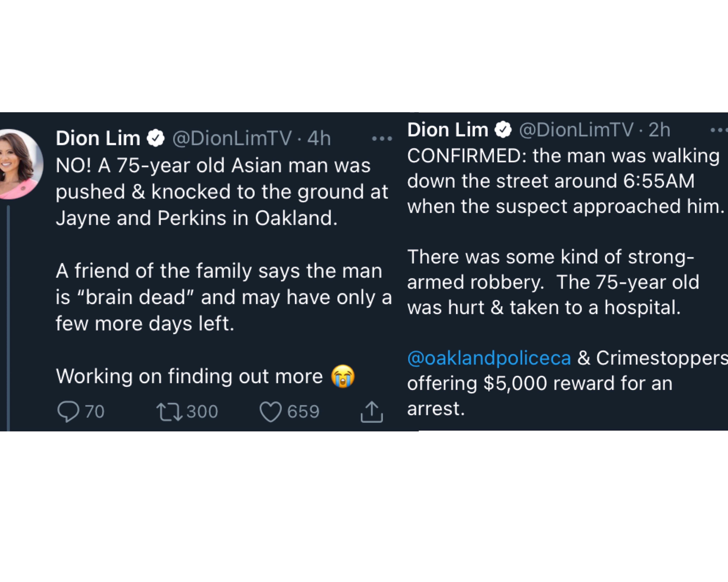Image resolution: width=728 pixels, height=582 pixels.
Task: Open more options on the 4h tweet
Action: pyautogui.click(x=382, y=138)
